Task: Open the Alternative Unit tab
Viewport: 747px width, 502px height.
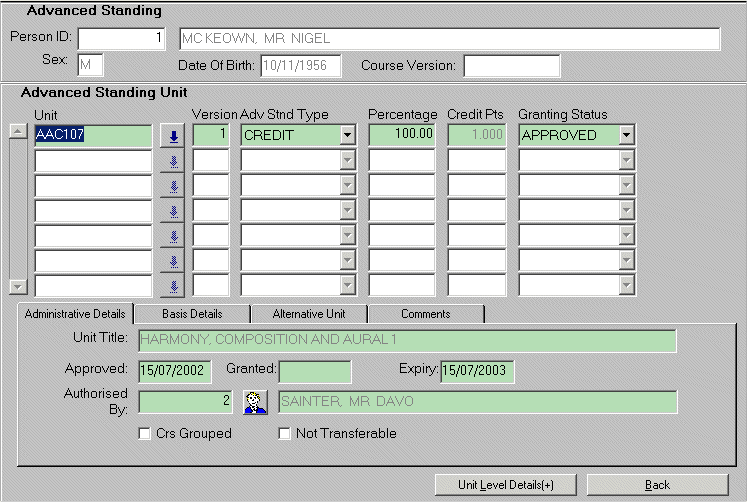Action: click(309, 314)
